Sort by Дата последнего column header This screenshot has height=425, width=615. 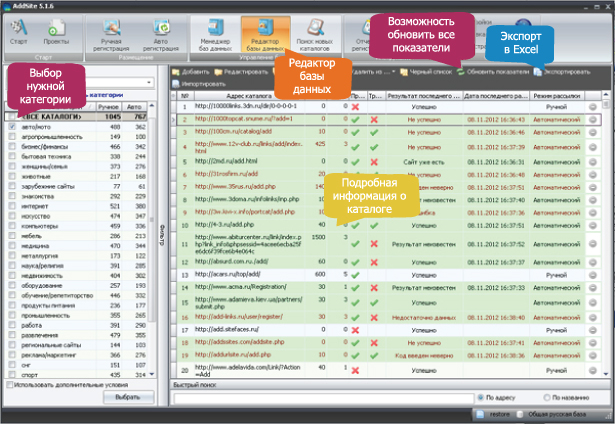(x=496, y=96)
